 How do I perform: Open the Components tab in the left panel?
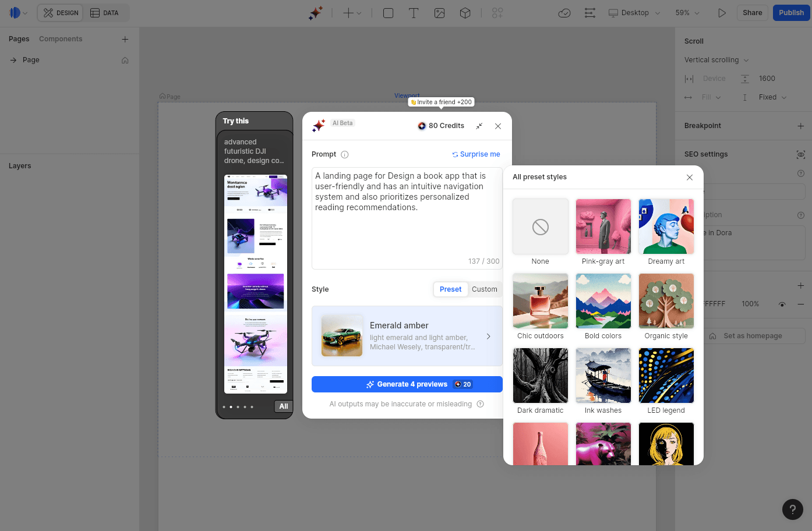tap(61, 38)
